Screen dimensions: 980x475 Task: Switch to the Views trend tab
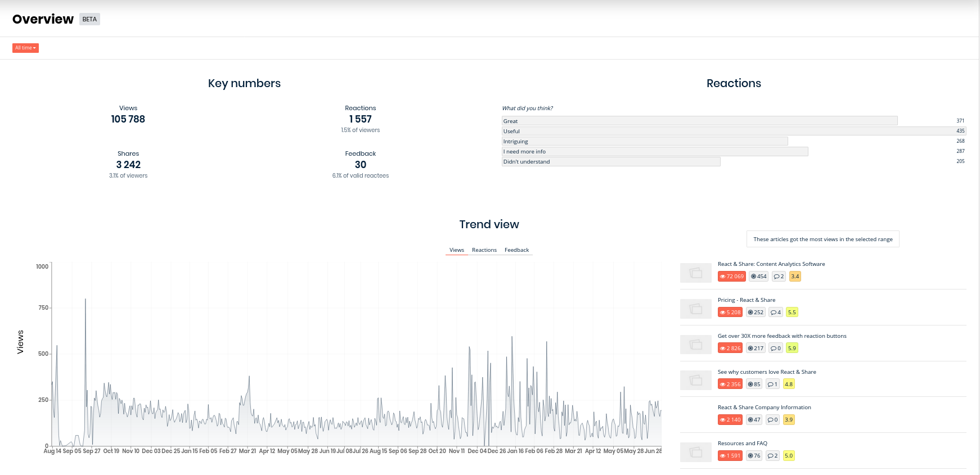pyautogui.click(x=457, y=250)
